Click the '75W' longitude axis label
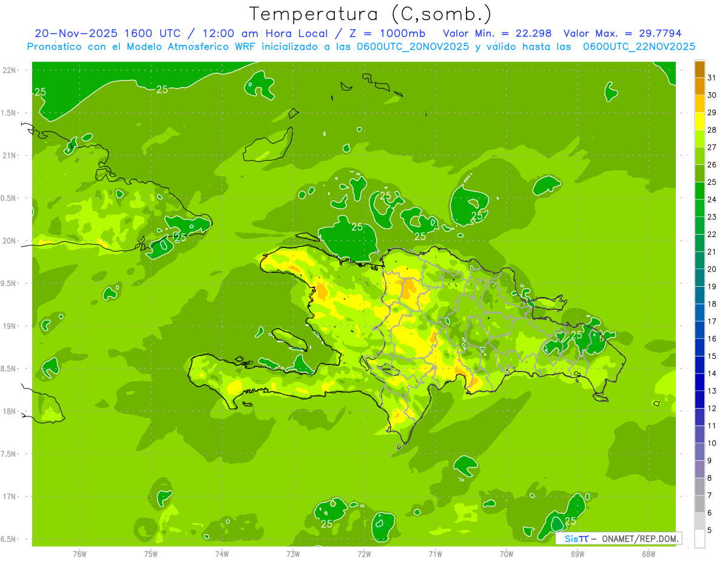Screen dimensions: 728x562 point(151,554)
